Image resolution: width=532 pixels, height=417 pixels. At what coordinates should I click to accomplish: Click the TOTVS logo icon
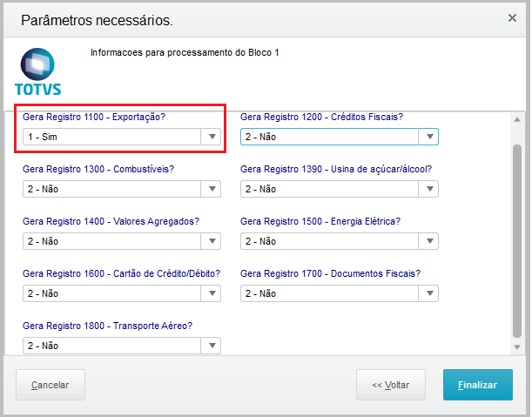[x=37, y=71]
